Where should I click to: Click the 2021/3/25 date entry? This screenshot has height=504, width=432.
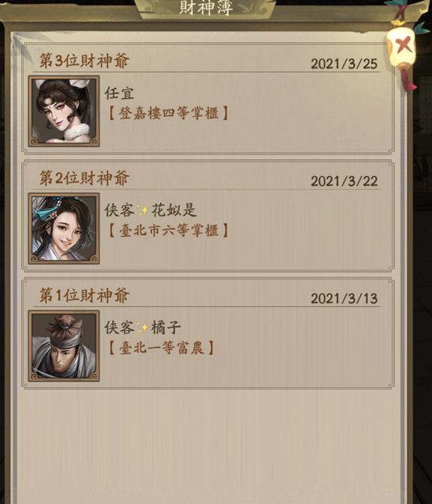(344, 64)
